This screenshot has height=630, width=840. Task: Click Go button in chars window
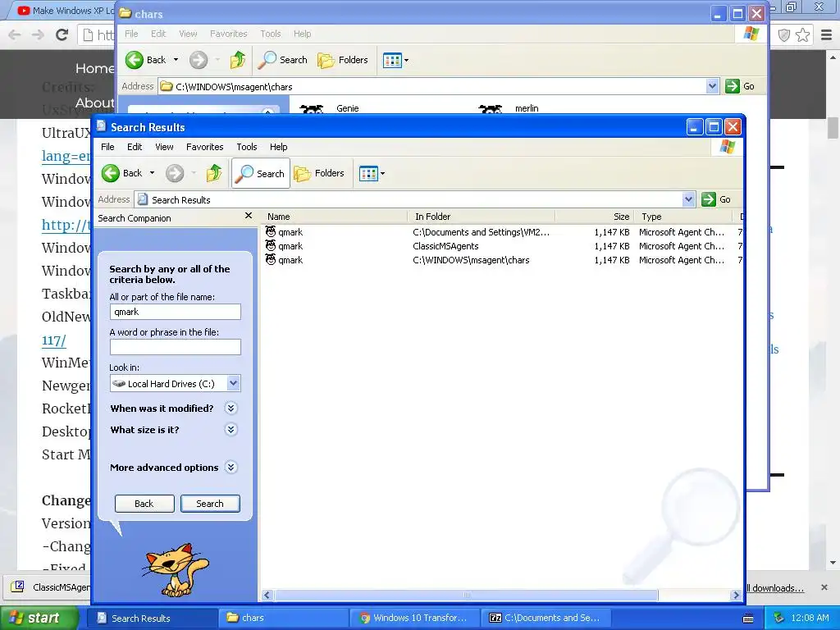click(740, 86)
